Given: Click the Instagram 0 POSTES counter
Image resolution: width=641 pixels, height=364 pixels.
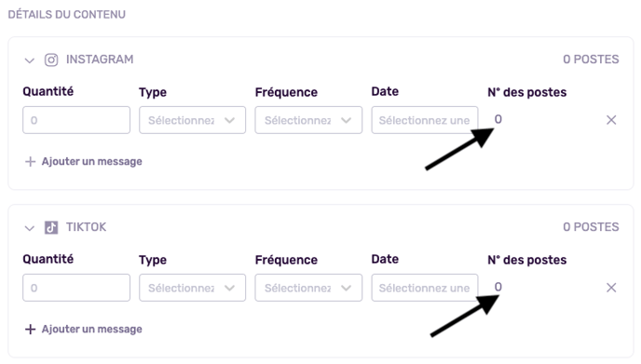Looking at the screenshot, I should click(591, 60).
